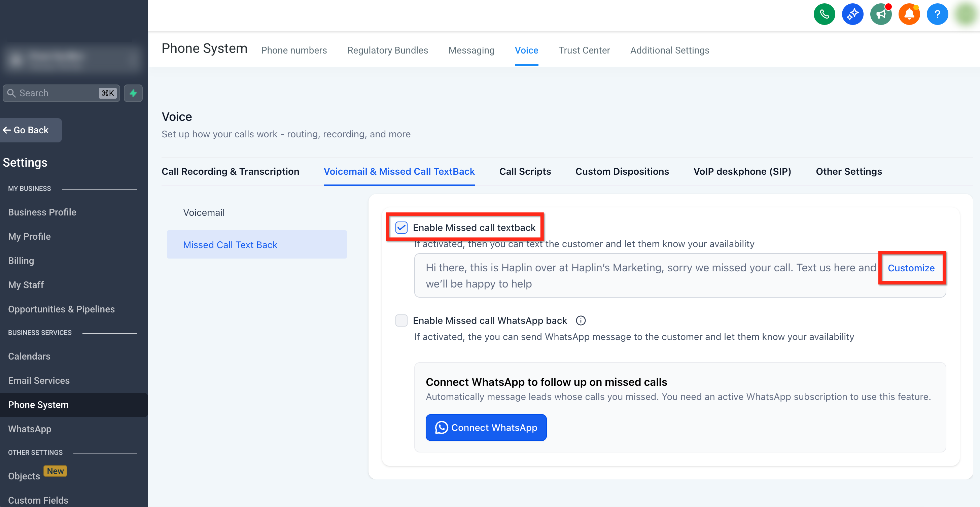The height and width of the screenshot is (507, 980).
Task: Select the Other Settings tab
Action: [x=848, y=171]
